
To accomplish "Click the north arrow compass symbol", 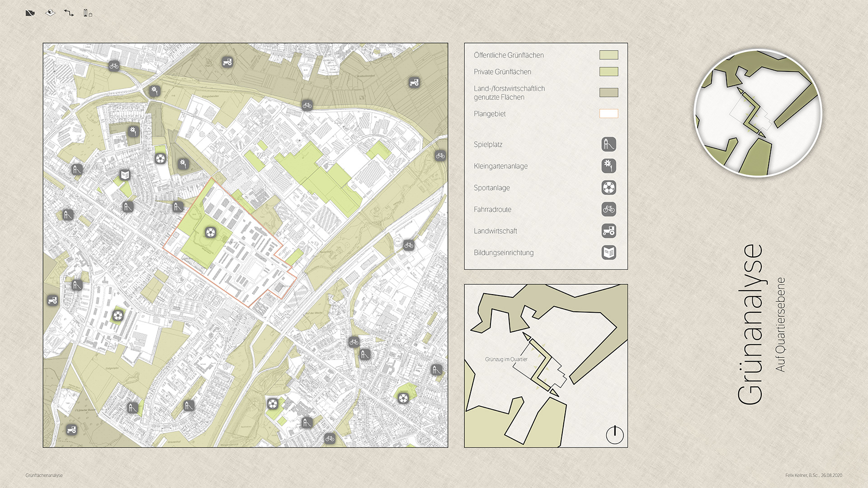I will [614, 435].
